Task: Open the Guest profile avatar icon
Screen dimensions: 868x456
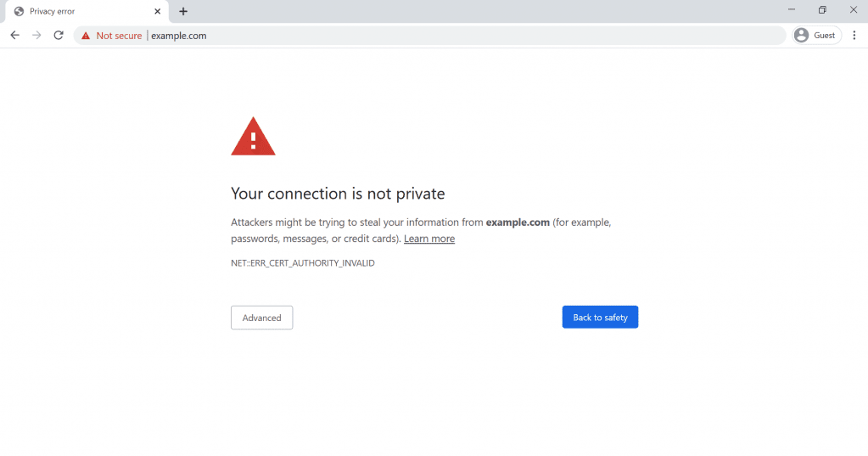Action: point(801,35)
